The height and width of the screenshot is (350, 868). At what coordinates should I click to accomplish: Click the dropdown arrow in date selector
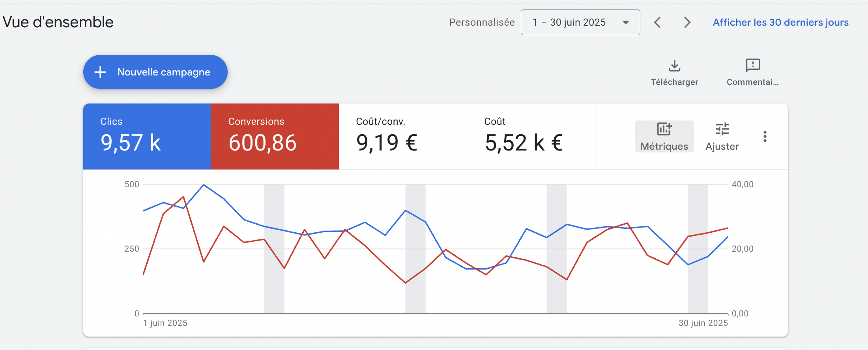point(626,23)
